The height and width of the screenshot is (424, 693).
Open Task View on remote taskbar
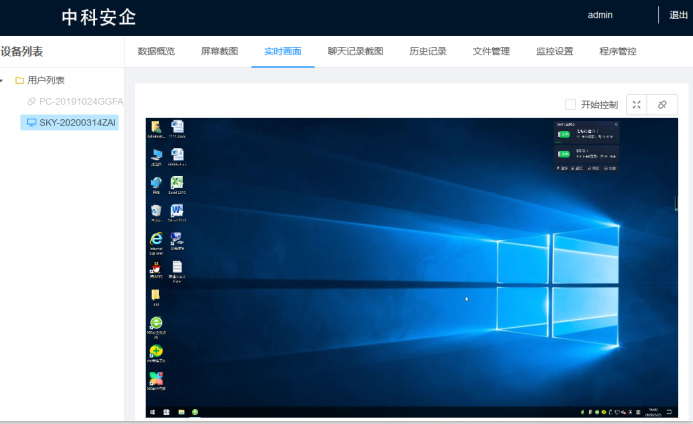point(166,412)
